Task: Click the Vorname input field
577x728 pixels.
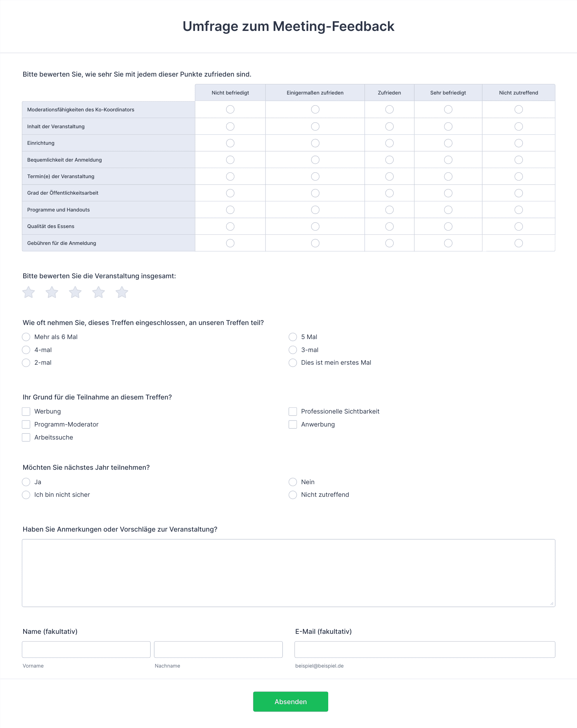Action: (86, 650)
